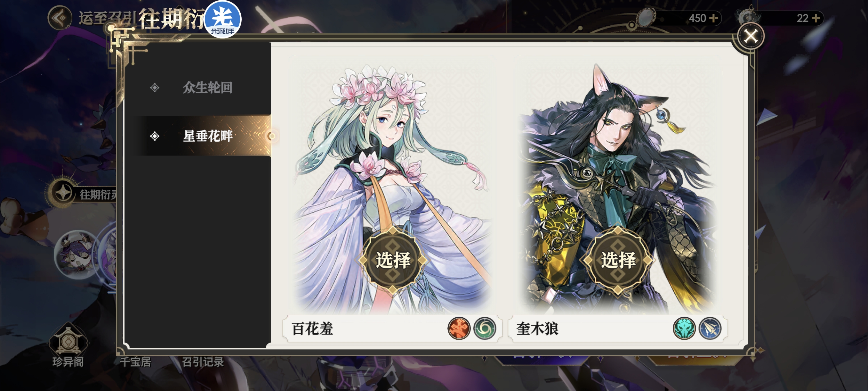Open 召引记录 summon history
The image size is (868, 391).
[203, 362]
